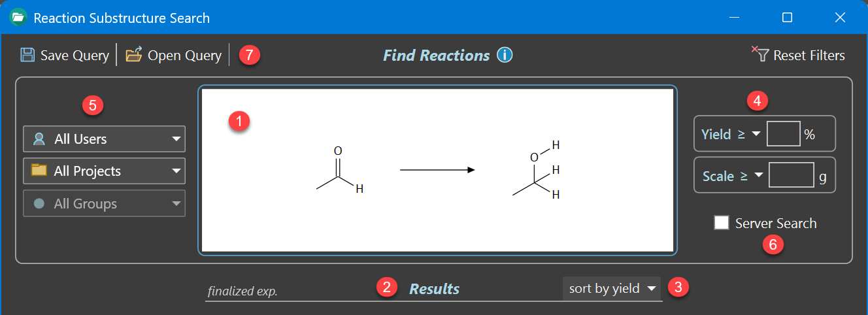The height and width of the screenshot is (315, 868).
Task: Open the All Users dropdown
Action: pyautogui.click(x=175, y=139)
